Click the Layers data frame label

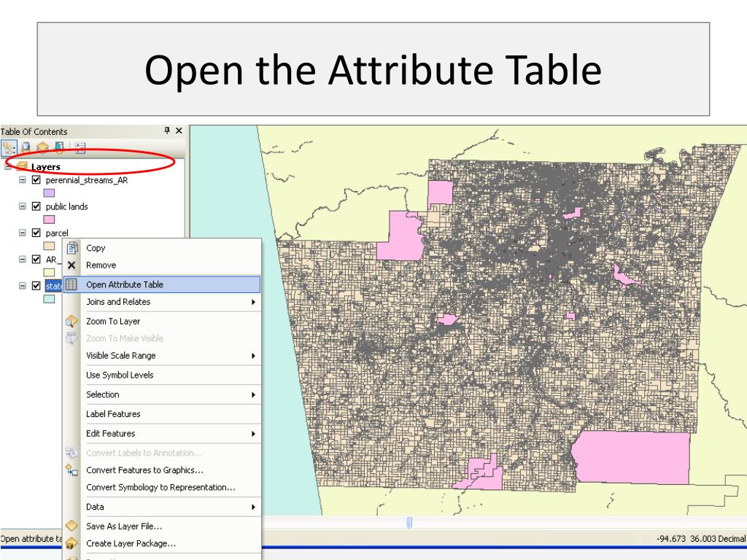tap(46, 167)
